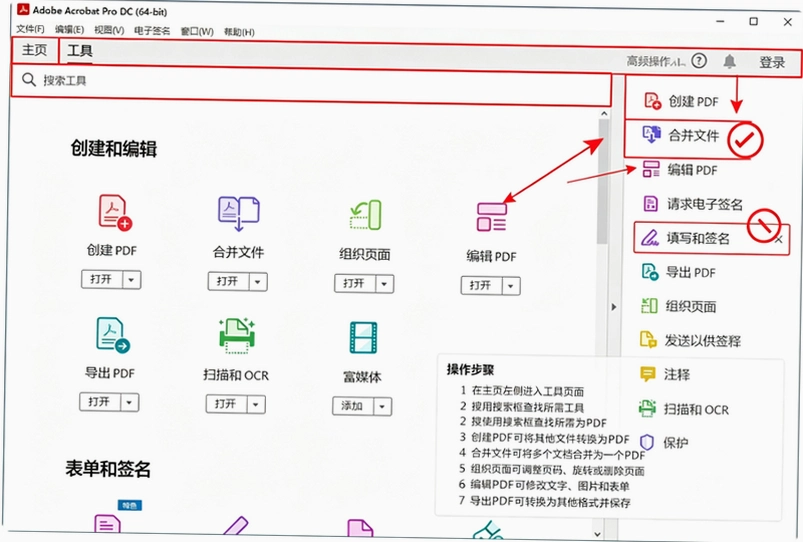The width and height of the screenshot is (803, 542).
Task: Open the large 创建 PDF tool icon in the tool grid
Action: (x=114, y=211)
